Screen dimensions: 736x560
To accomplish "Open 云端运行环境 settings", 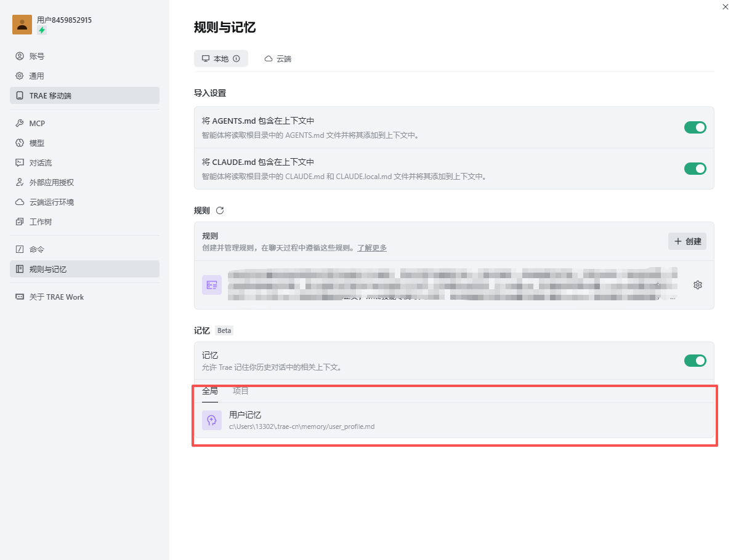I will point(84,202).
